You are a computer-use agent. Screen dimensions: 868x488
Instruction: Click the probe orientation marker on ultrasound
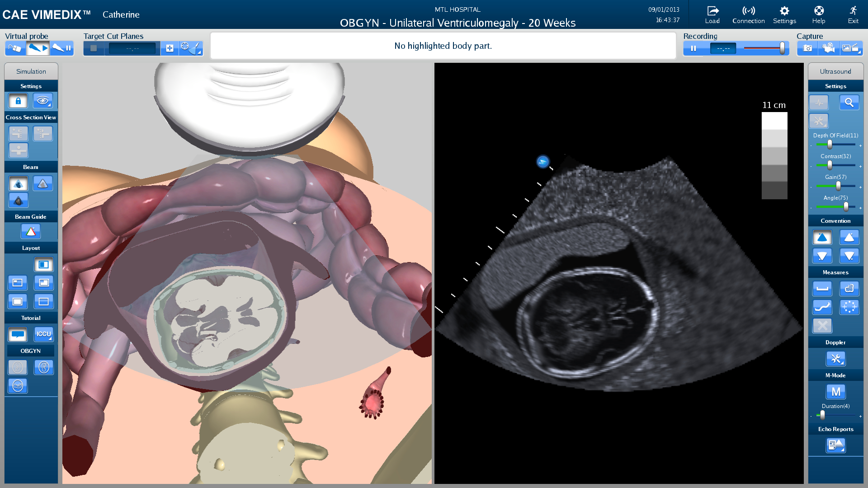542,161
